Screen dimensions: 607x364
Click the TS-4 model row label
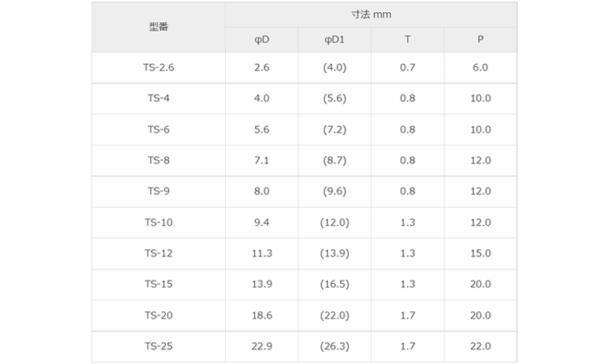click(x=159, y=99)
